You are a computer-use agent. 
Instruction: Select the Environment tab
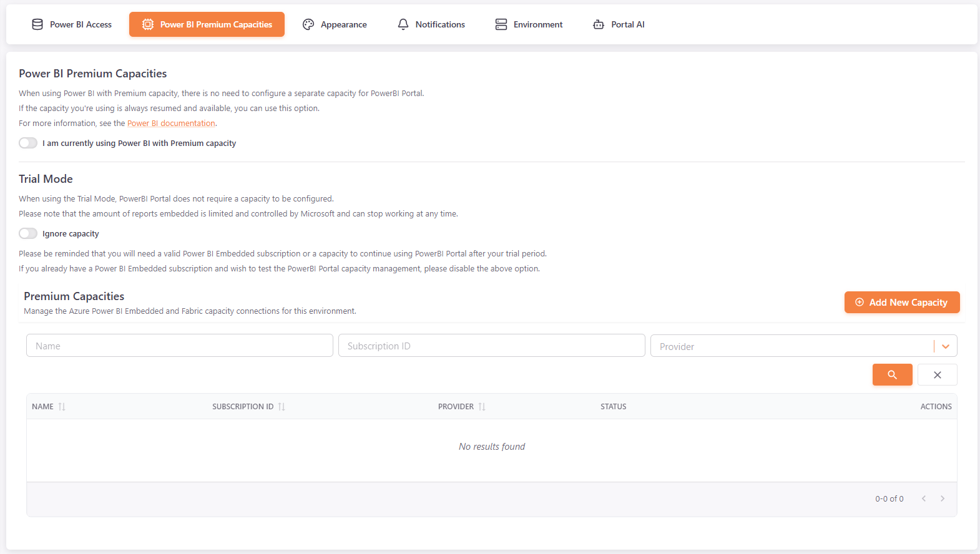(x=529, y=24)
